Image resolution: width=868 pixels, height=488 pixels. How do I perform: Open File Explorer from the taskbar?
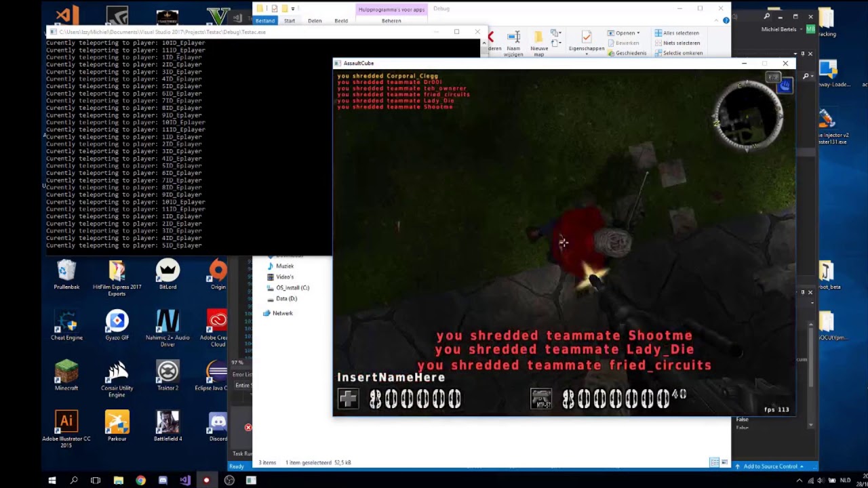tap(118, 481)
